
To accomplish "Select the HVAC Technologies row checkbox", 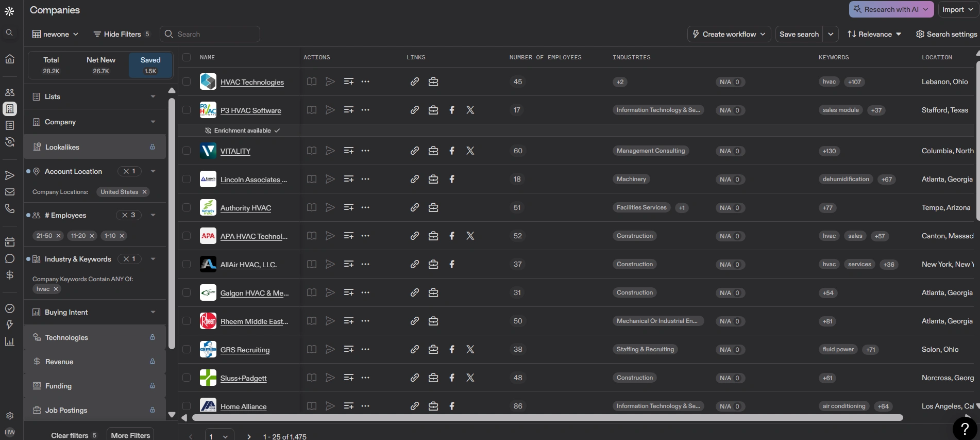I will 187,82.
